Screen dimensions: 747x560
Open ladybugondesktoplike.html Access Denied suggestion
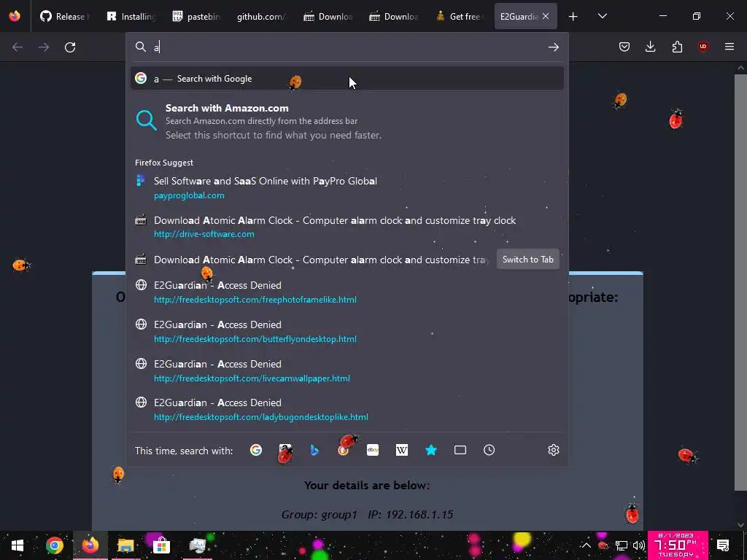tap(347, 410)
